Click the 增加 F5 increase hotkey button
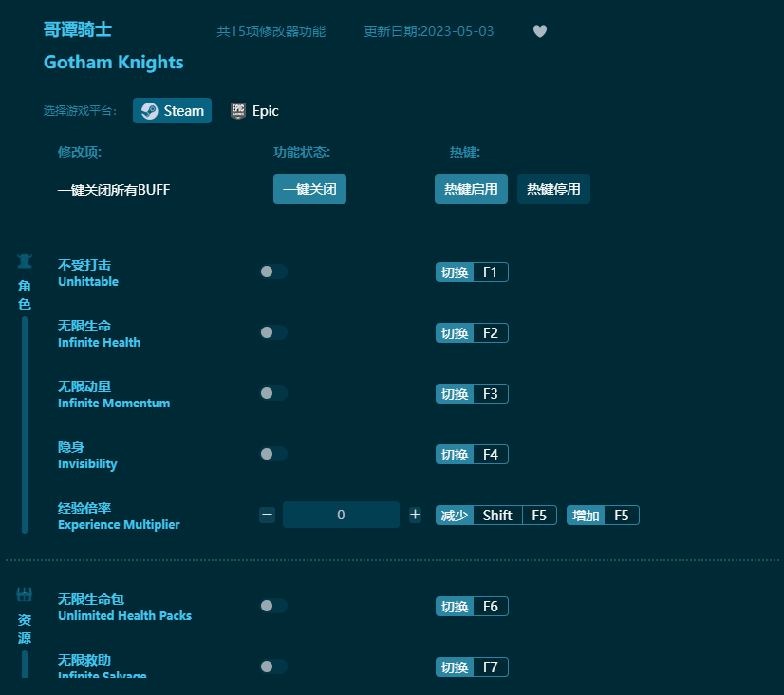 point(603,515)
